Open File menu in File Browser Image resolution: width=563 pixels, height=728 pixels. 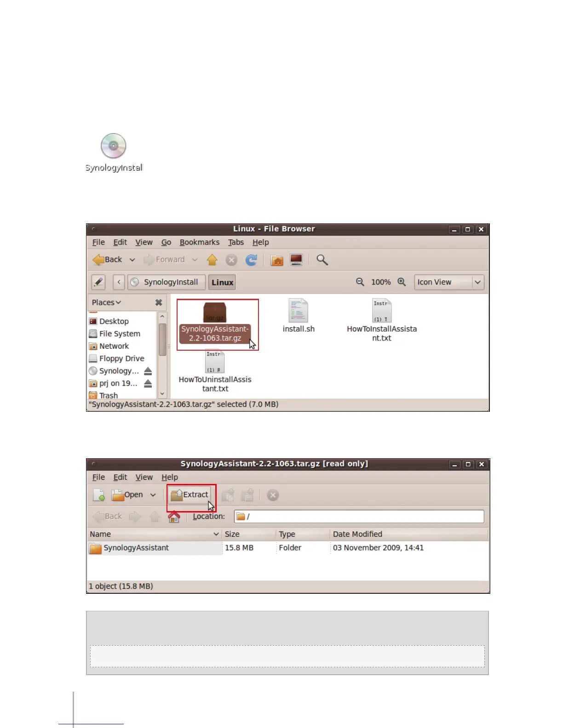tap(98, 242)
